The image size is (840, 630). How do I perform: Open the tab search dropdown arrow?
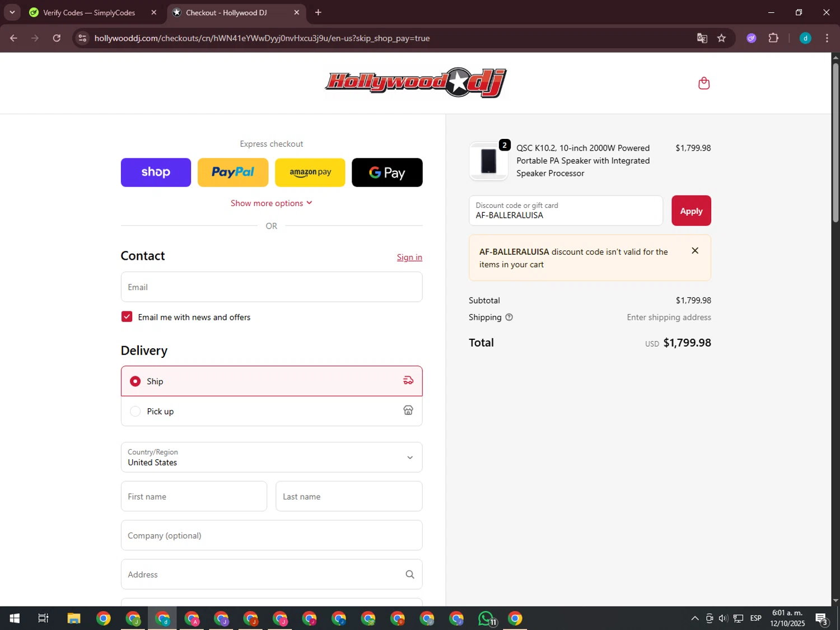(12, 12)
